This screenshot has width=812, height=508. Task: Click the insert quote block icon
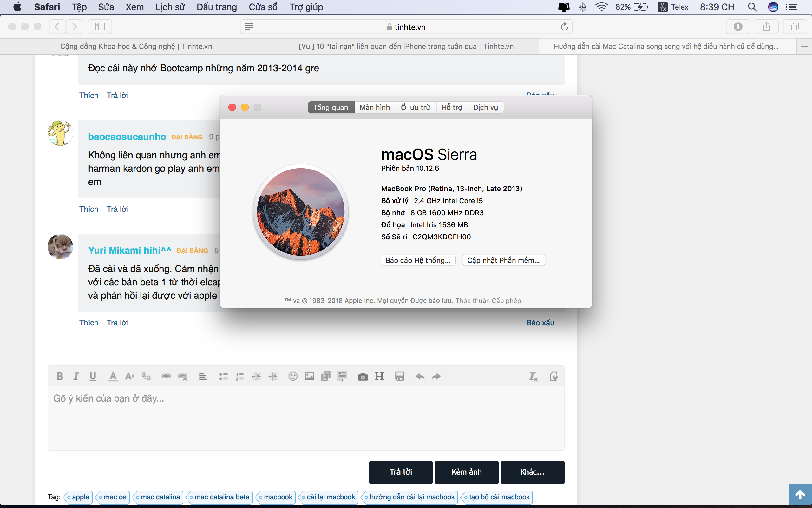[x=342, y=376]
